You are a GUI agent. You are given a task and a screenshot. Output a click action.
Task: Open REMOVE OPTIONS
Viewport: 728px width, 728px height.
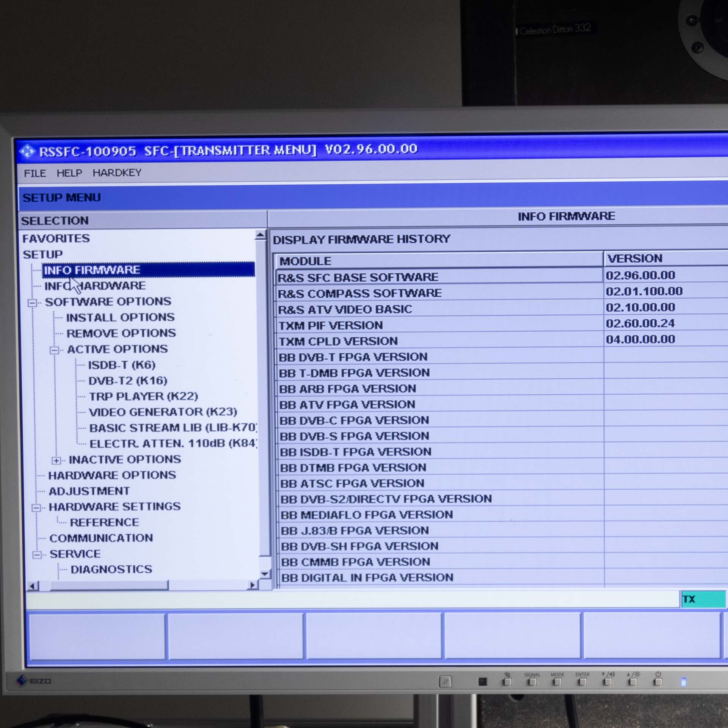tap(121, 333)
